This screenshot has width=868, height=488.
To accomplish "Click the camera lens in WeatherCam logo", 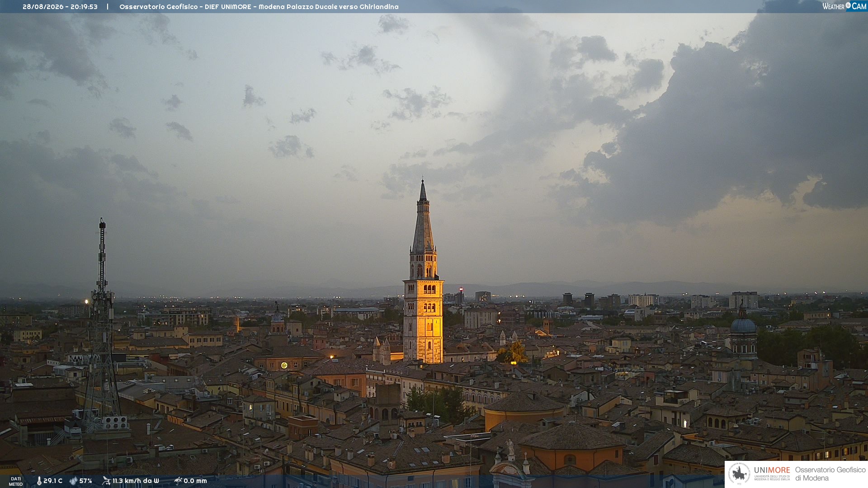I will pos(848,5).
